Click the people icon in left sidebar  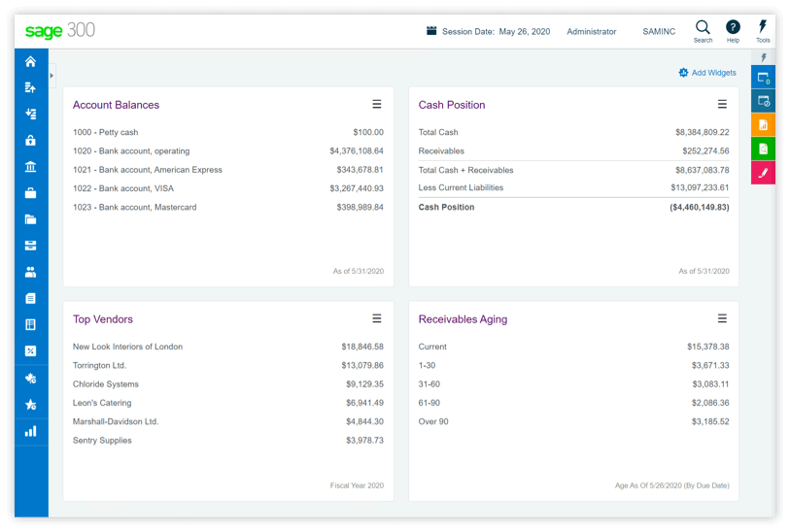pos(31,272)
